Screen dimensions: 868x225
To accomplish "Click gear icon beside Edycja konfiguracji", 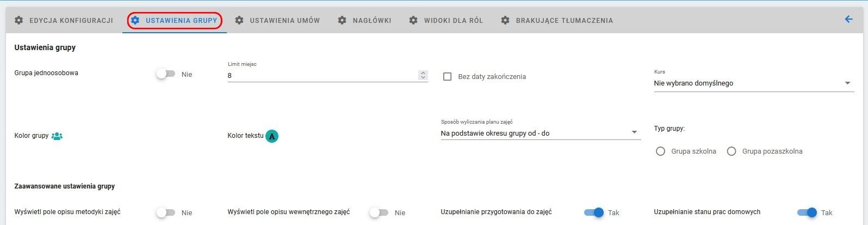I will [19, 20].
